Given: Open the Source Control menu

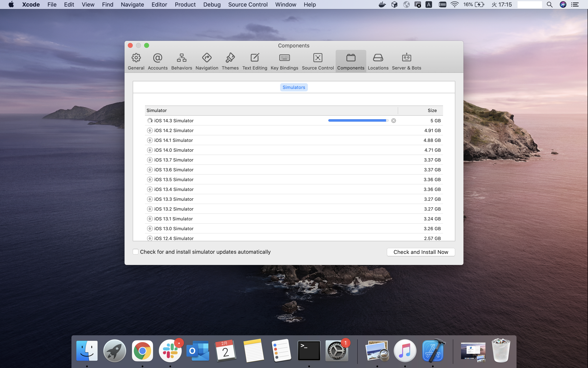Looking at the screenshot, I should (248, 5).
